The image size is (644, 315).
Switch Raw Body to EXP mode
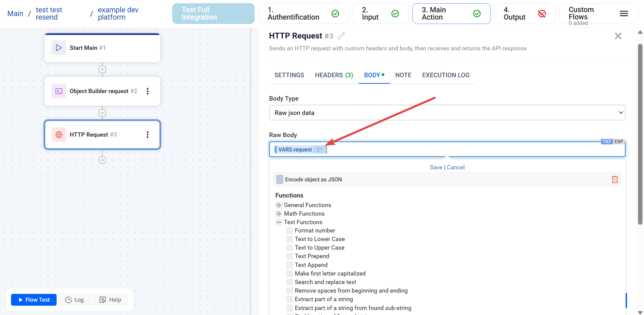pyautogui.click(x=619, y=142)
